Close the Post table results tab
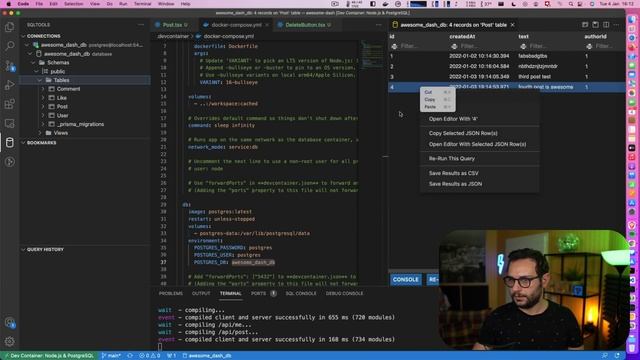Screen dimensions: 640x360 [x=513, y=25]
